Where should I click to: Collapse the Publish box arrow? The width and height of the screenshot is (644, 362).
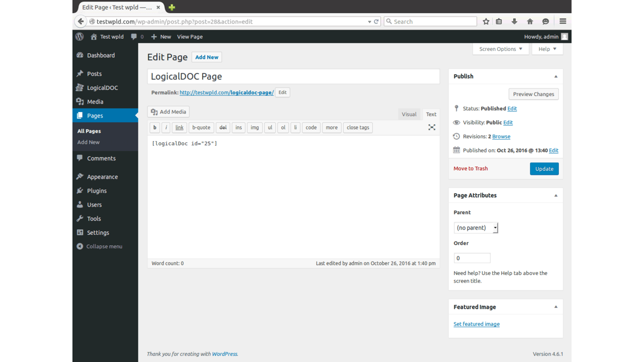[556, 76]
